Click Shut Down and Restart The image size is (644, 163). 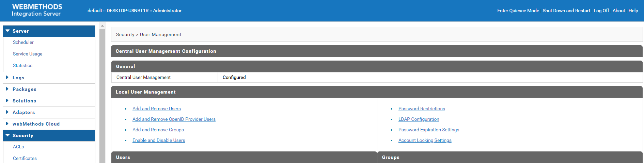click(566, 11)
